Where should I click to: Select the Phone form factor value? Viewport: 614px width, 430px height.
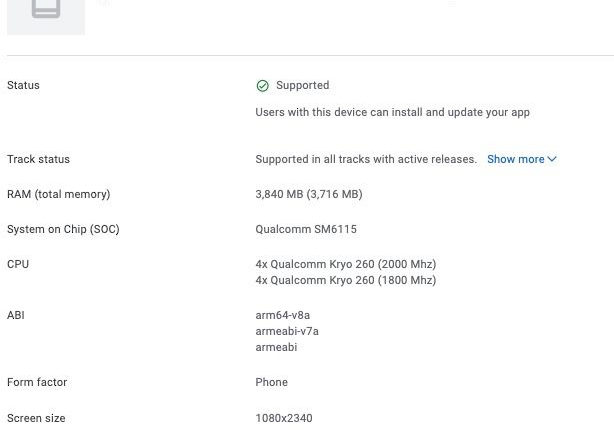tap(271, 382)
